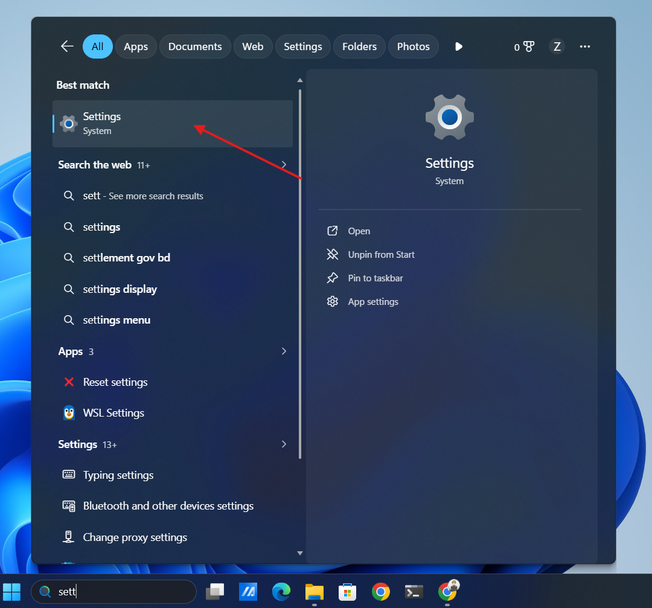The image size is (652, 608).
Task: Open 'Typing settings' result
Action: pyautogui.click(x=173, y=475)
